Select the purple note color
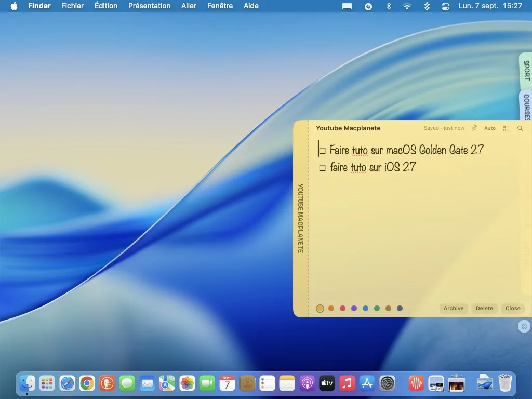 coord(354,309)
